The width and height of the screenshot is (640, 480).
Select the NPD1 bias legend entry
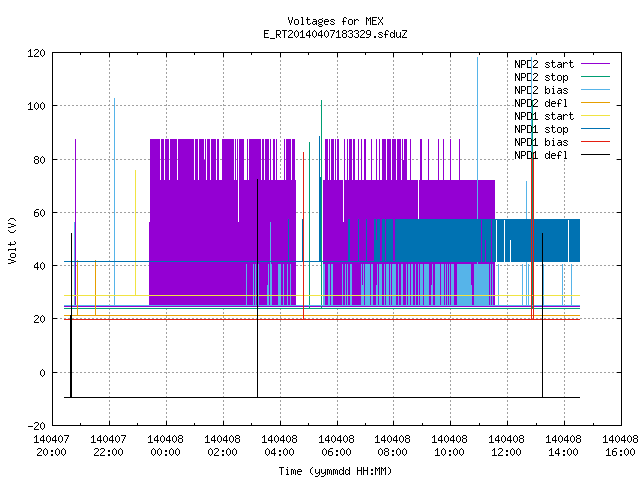[541, 142]
